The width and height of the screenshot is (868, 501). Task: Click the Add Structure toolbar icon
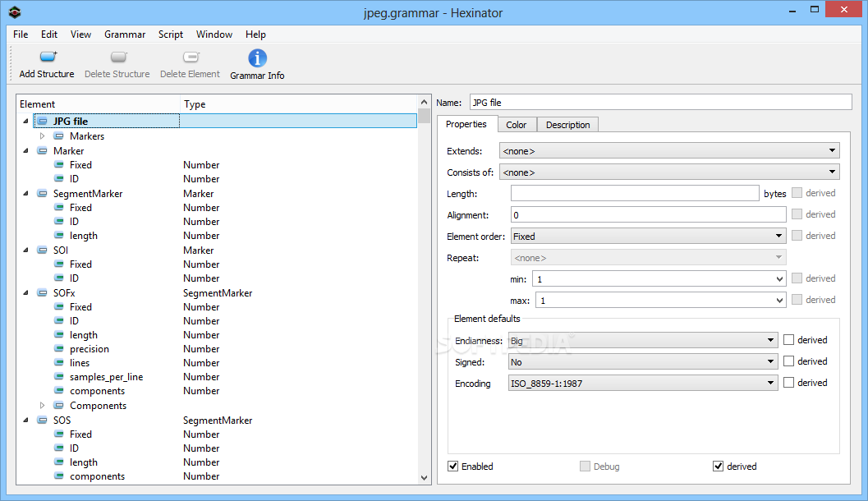pos(48,57)
